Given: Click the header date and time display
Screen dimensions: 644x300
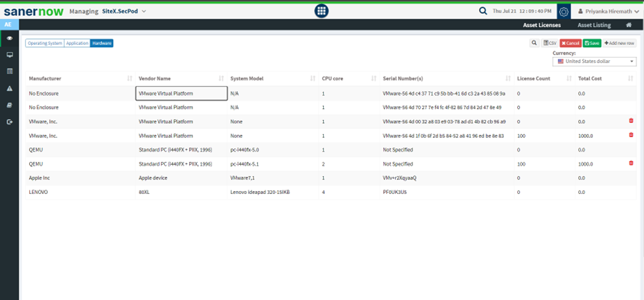Looking at the screenshot, I should [521, 12].
